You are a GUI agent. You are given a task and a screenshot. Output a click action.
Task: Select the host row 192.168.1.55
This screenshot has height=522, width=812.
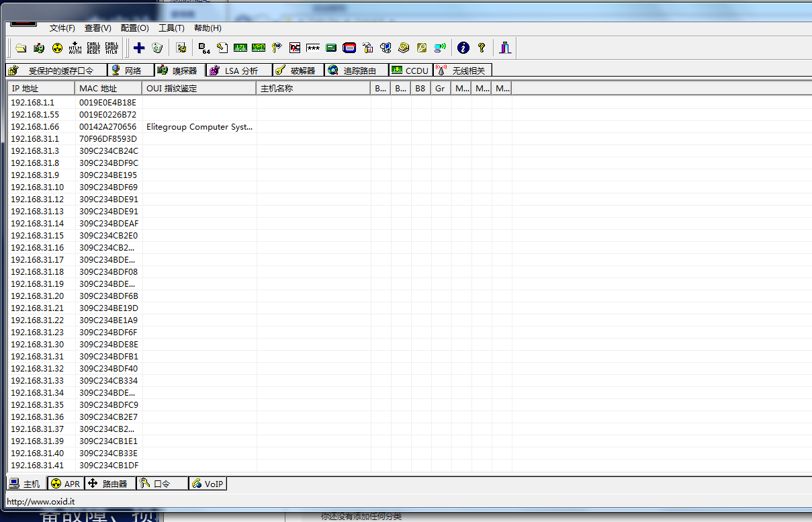coord(260,115)
